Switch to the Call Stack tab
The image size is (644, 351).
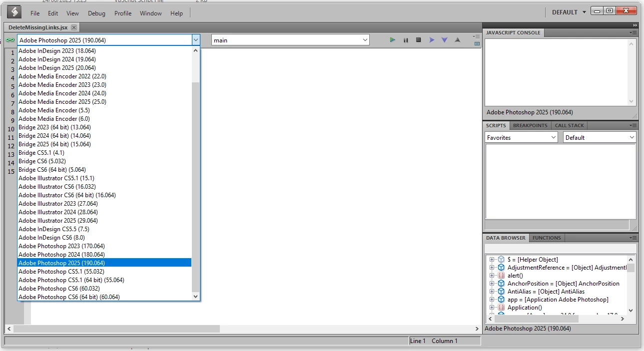pos(570,125)
